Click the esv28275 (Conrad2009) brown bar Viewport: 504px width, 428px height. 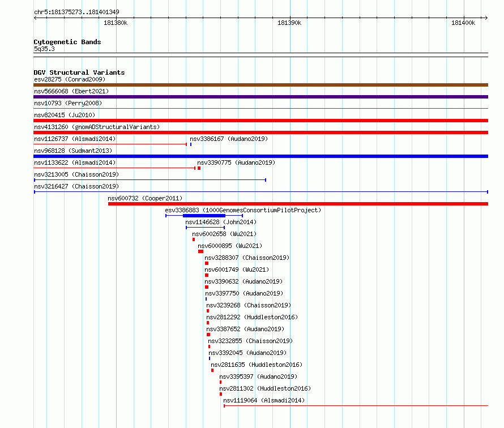[x=260, y=85]
